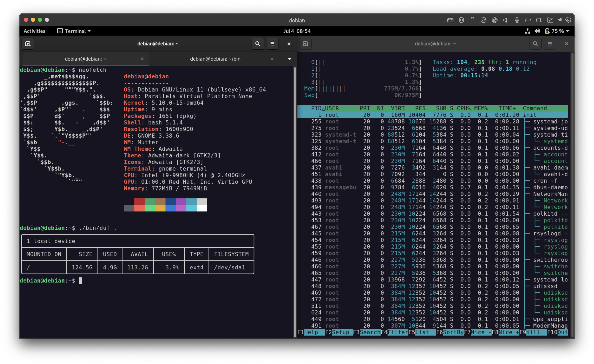Click F1 Help in htop footer

coord(311,332)
